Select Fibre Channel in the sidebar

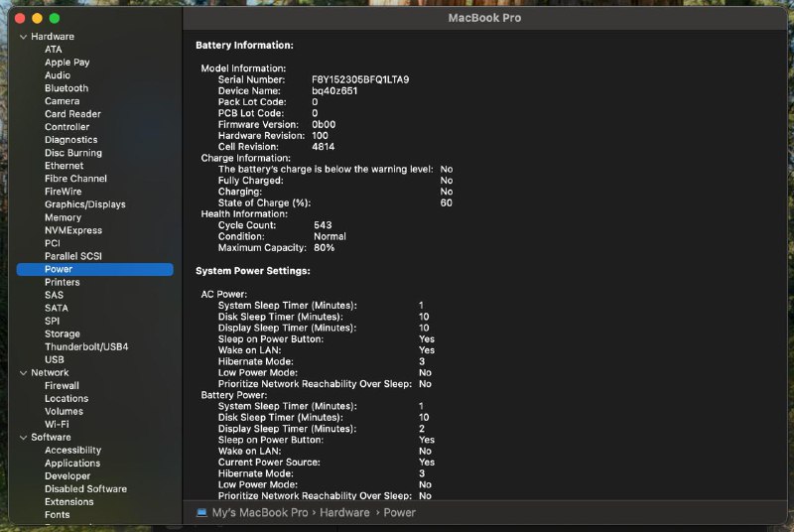tap(75, 179)
